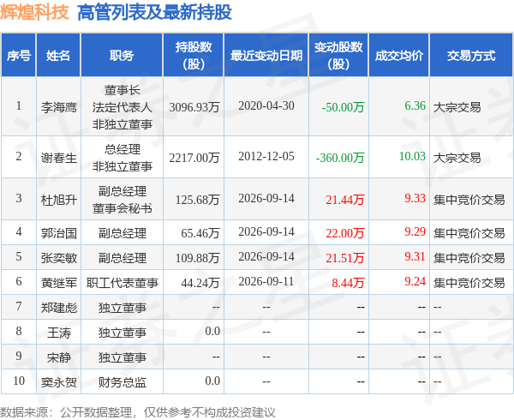Screen dimensions: 514x420
Task: Select the name 李海鹰 in row 1
Action: tap(58, 107)
